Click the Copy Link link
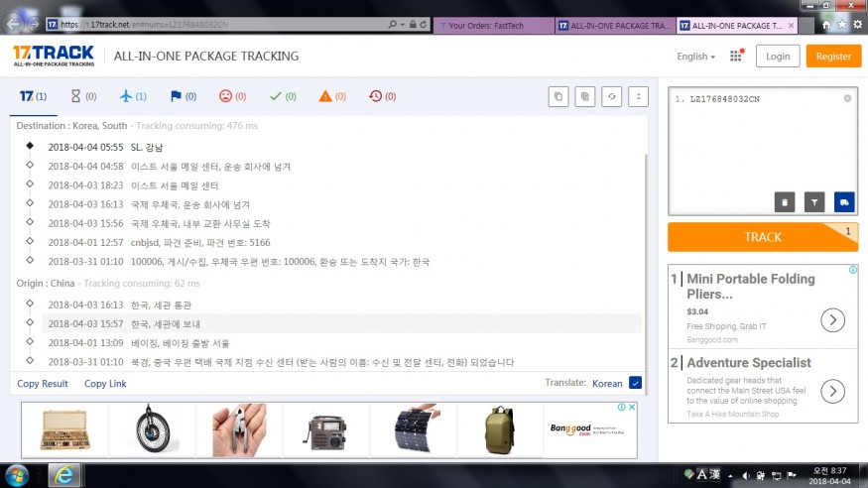Viewport: 868px width, 488px height. pyautogui.click(x=105, y=384)
